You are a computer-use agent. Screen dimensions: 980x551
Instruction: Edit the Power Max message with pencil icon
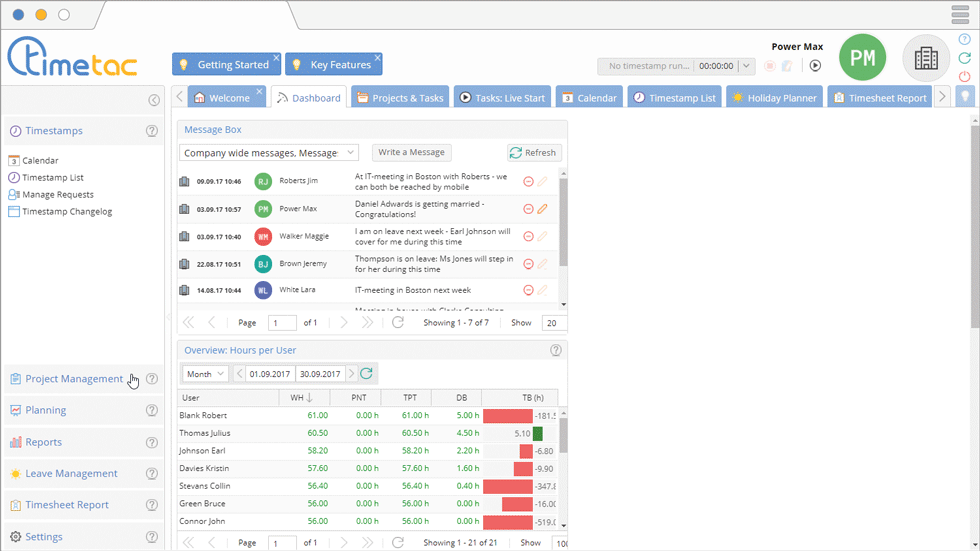click(x=543, y=209)
